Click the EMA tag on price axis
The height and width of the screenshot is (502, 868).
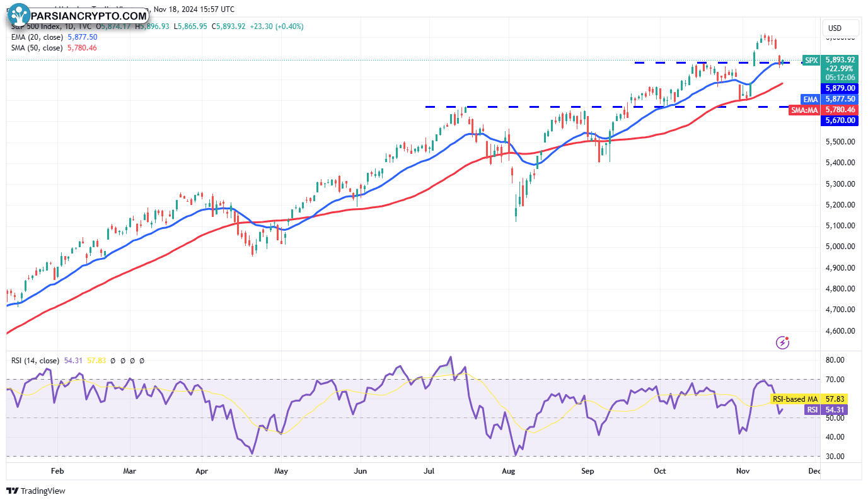click(810, 99)
